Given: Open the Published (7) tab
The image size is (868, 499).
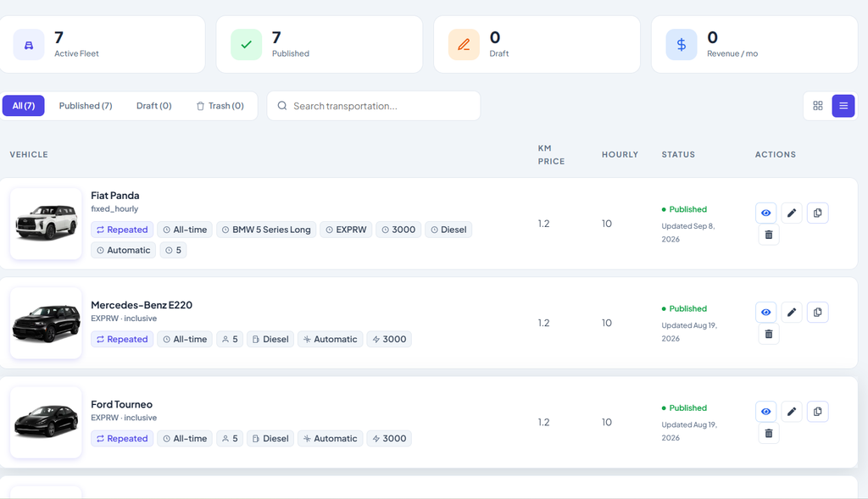Looking at the screenshot, I should pyautogui.click(x=86, y=106).
